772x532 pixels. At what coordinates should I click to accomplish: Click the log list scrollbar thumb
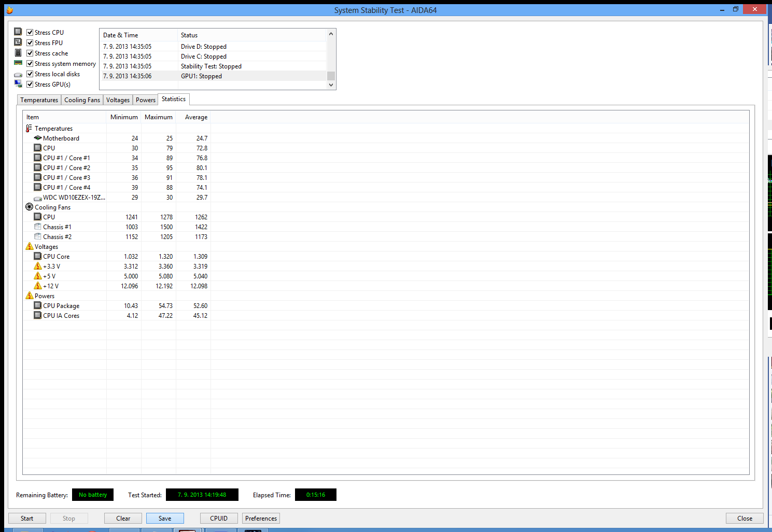pos(331,76)
